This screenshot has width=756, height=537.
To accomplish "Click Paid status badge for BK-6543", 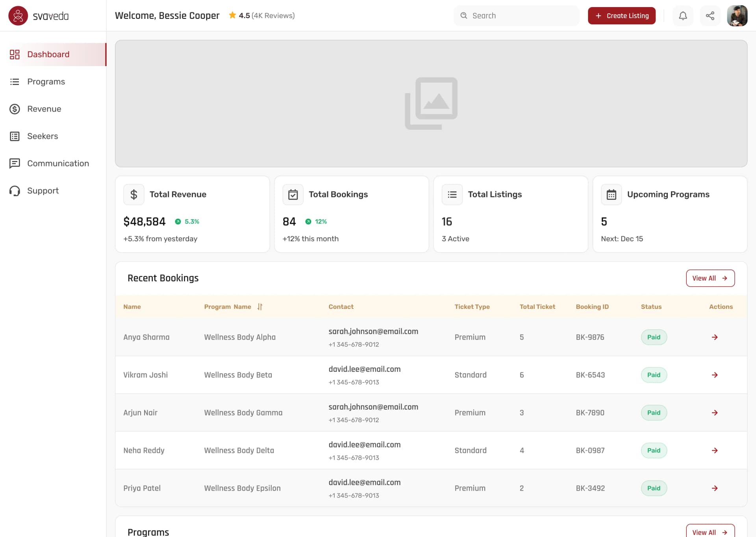I will click(x=654, y=375).
